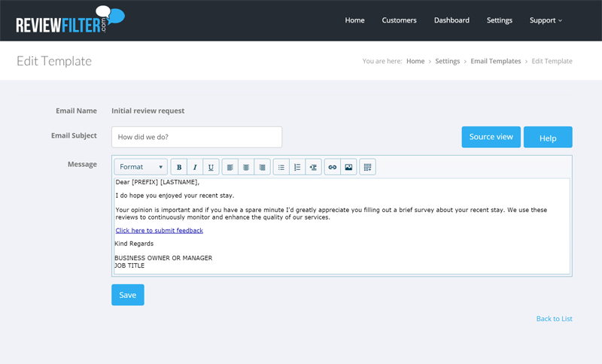Click the ReviewFilter logo
The width and height of the screenshot is (602, 364).
[70, 20]
